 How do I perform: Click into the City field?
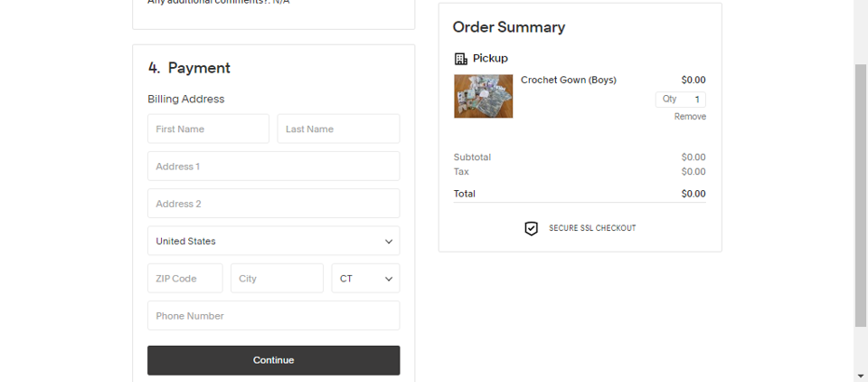click(277, 278)
